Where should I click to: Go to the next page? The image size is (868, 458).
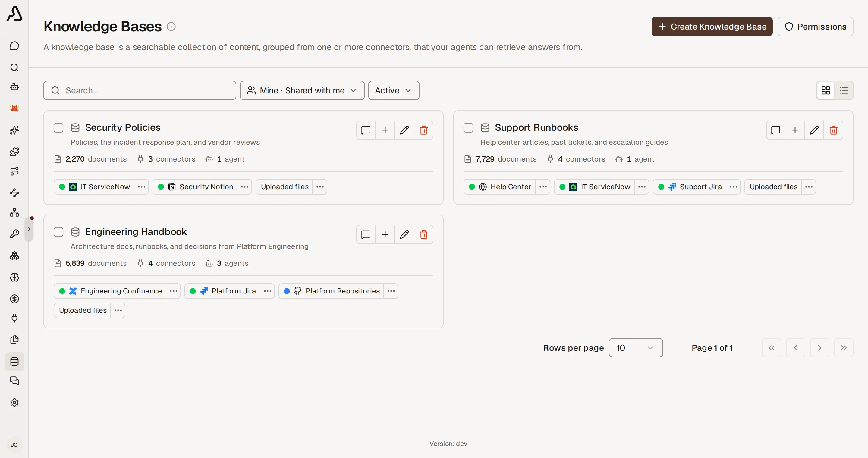[819, 347]
